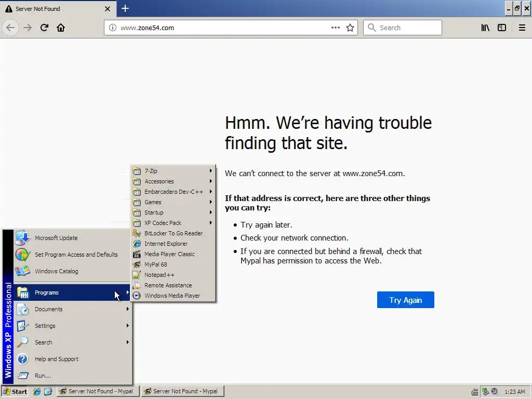This screenshot has width=532, height=399.
Task: Expand the Games submenu
Action: click(173, 202)
